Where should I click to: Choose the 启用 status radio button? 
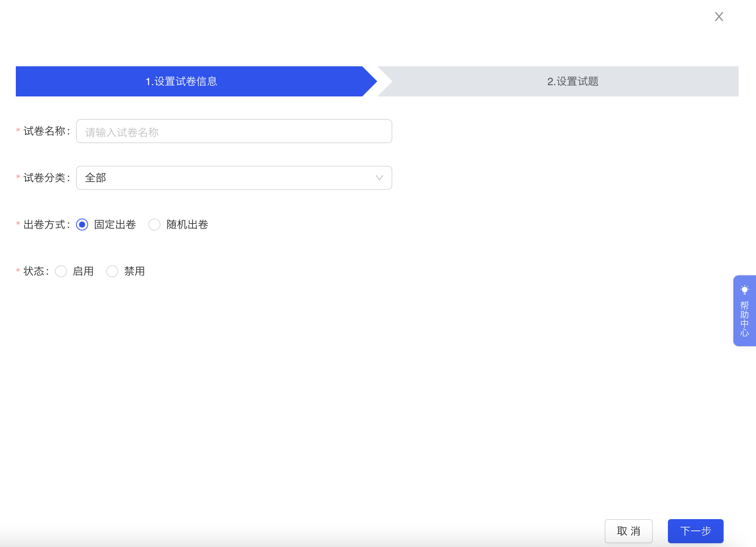[x=61, y=271]
